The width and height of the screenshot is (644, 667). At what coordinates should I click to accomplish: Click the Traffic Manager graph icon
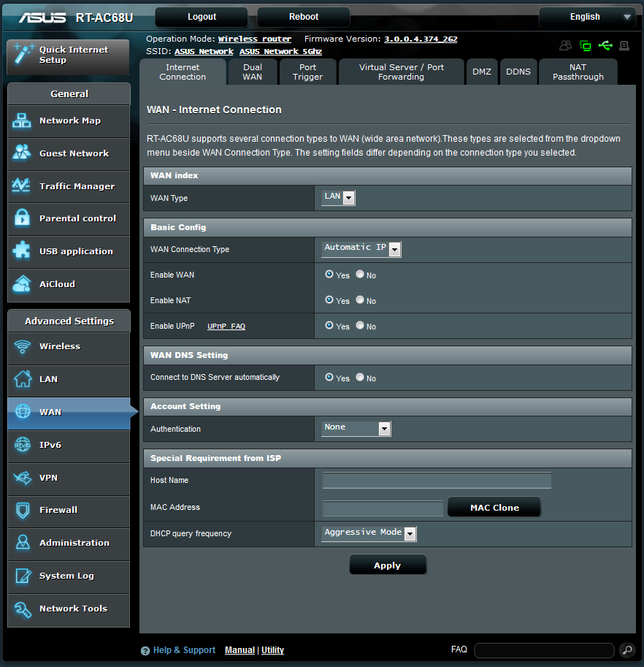[x=21, y=186]
